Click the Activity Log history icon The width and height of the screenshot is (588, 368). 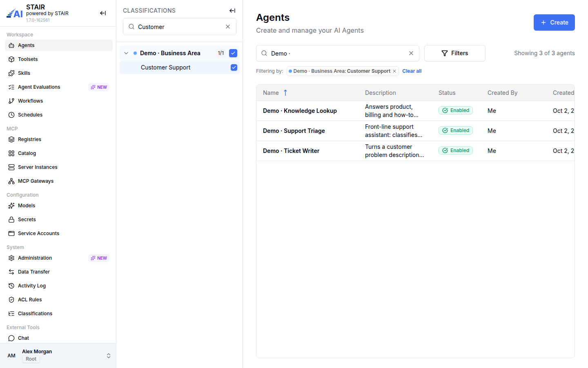point(11,286)
